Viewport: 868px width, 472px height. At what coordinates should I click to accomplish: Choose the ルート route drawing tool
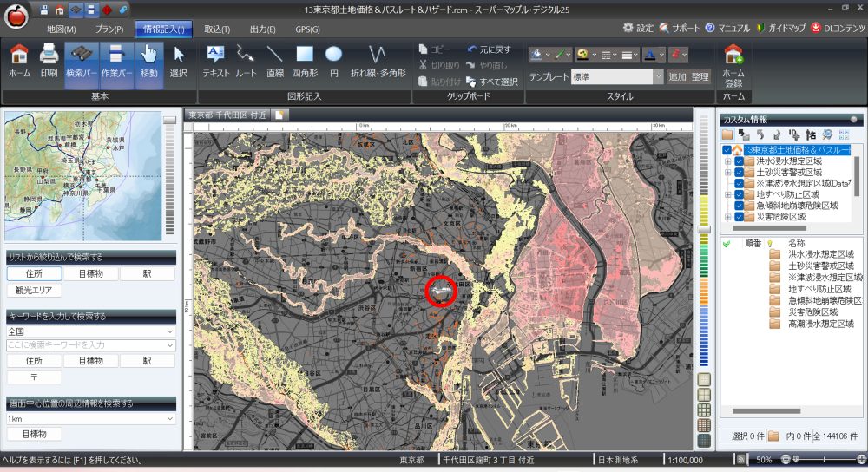pyautogui.click(x=247, y=62)
